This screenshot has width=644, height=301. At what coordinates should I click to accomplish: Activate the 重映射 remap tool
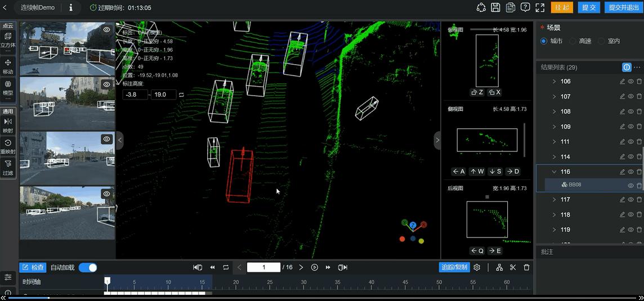pos(8,147)
